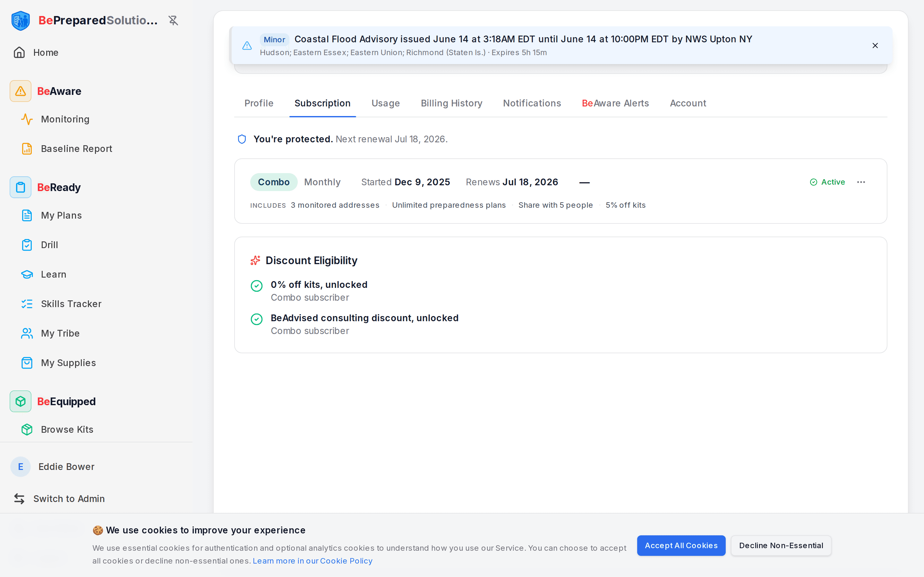924x577 pixels.
Task: Open My Tribe via its people icon
Action: coord(27,333)
